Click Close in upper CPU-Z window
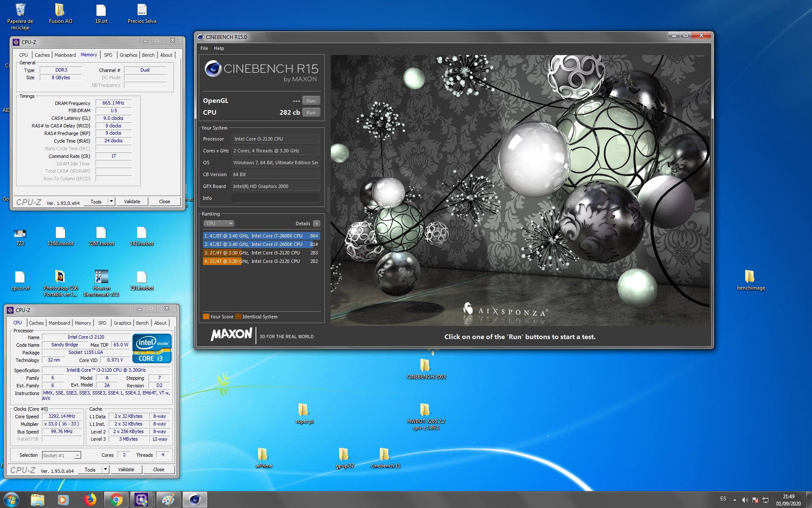Screen dimensions: 812x508 click(x=165, y=202)
